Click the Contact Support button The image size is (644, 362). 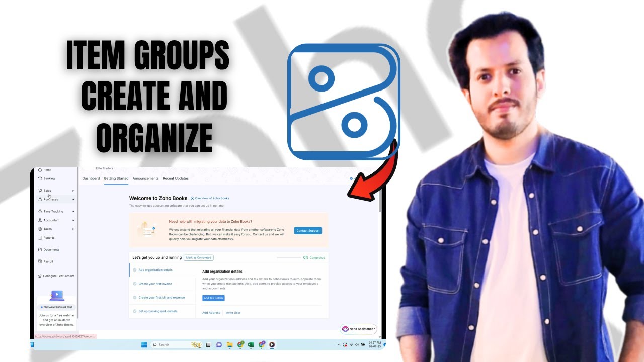point(308,230)
